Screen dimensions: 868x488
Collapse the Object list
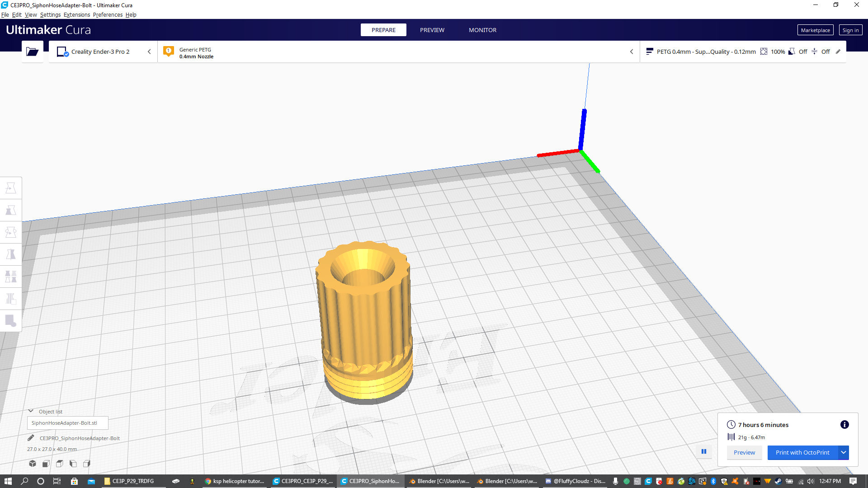pyautogui.click(x=31, y=411)
